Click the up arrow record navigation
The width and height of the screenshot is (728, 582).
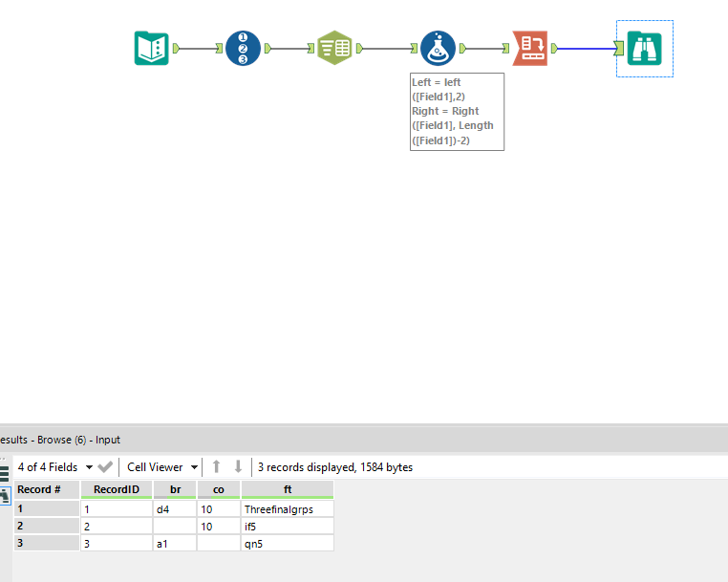(x=216, y=466)
